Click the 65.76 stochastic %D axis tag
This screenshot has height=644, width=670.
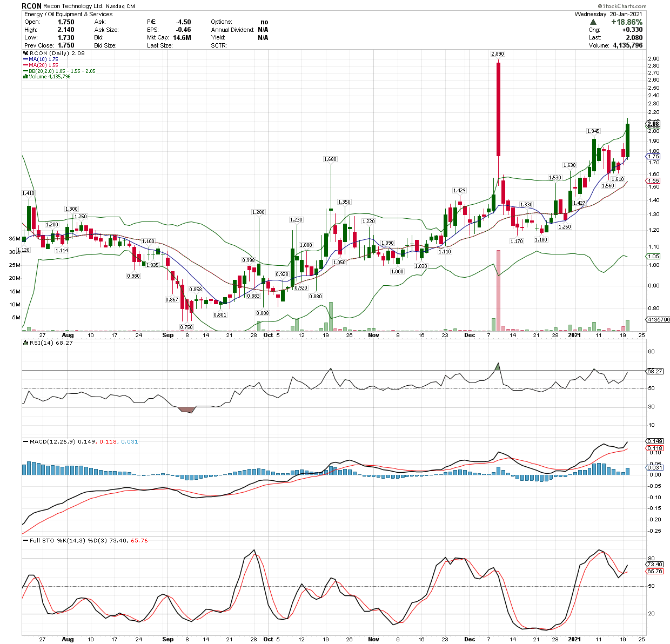(x=654, y=572)
